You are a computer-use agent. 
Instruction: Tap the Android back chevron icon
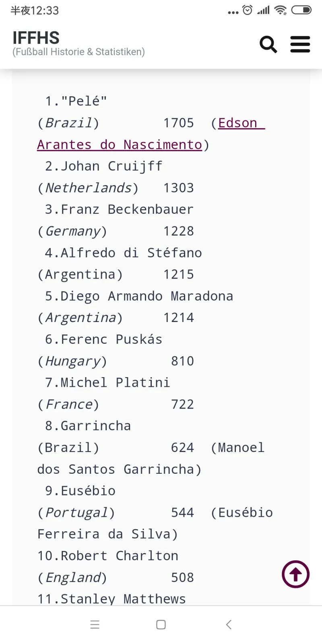click(x=229, y=625)
